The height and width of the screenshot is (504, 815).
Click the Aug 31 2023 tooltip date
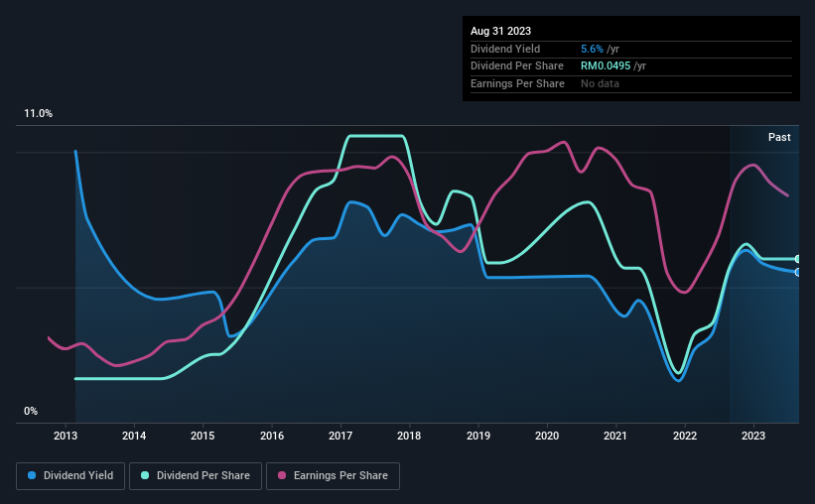[x=500, y=31]
